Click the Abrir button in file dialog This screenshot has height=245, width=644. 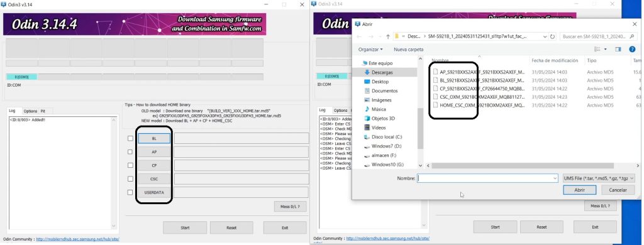(579, 190)
